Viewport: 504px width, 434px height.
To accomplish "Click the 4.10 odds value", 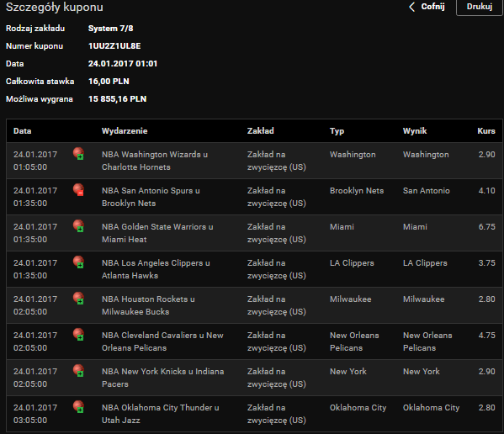I will pos(486,190).
